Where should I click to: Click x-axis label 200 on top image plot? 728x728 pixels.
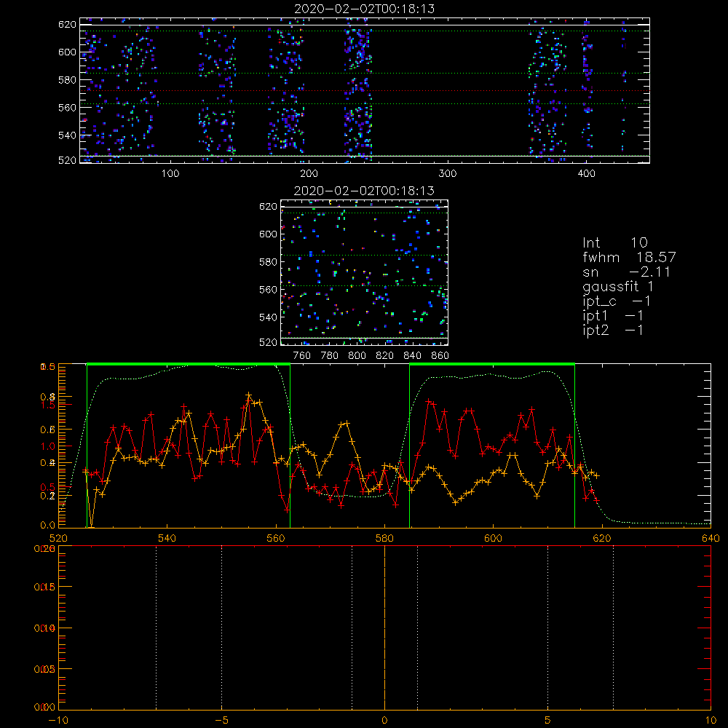click(309, 174)
